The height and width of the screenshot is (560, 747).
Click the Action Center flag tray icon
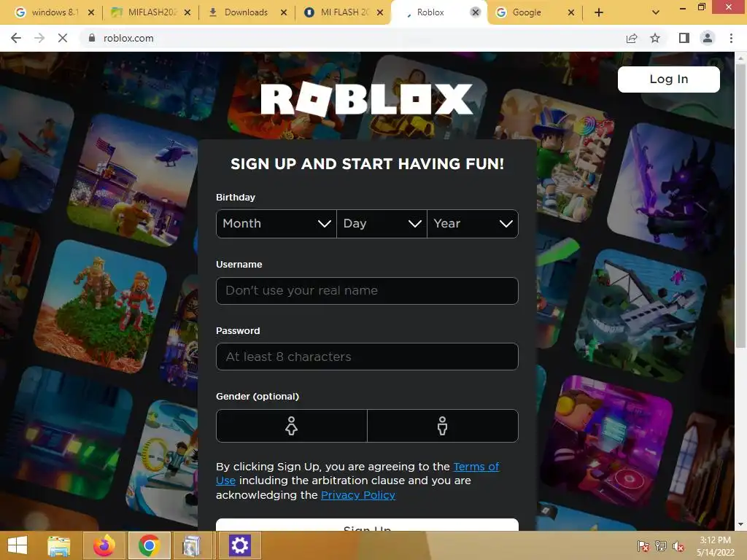(x=643, y=546)
